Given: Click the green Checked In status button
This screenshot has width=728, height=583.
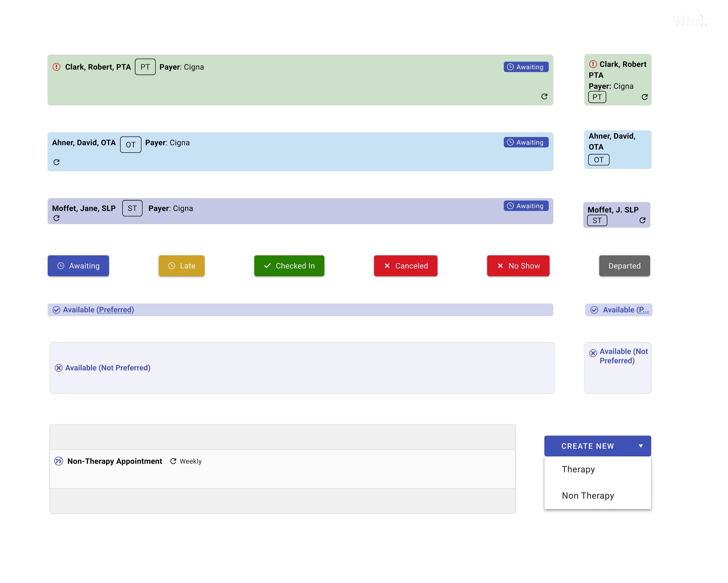Looking at the screenshot, I should click(x=289, y=266).
